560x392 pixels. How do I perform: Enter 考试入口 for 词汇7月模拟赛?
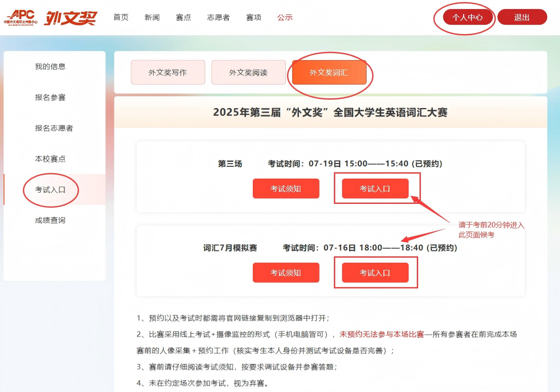tap(375, 273)
